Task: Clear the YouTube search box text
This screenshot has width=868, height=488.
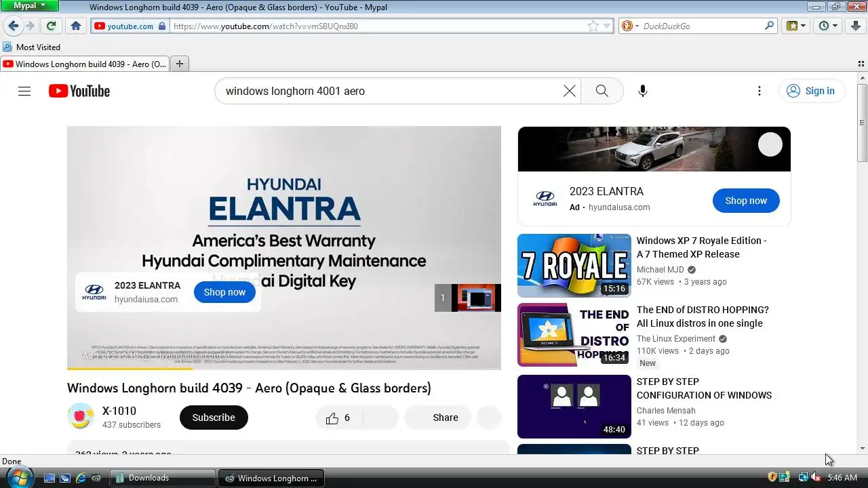Action: coord(570,91)
